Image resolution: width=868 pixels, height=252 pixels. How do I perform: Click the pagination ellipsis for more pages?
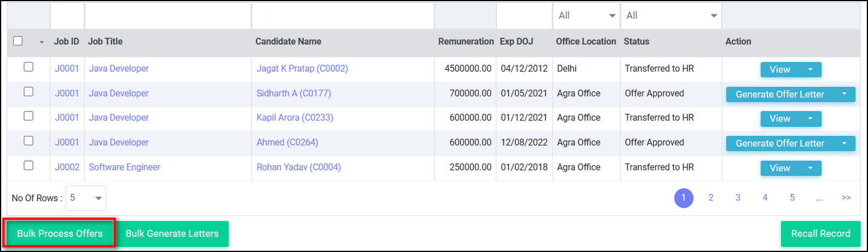coord(819,198)
